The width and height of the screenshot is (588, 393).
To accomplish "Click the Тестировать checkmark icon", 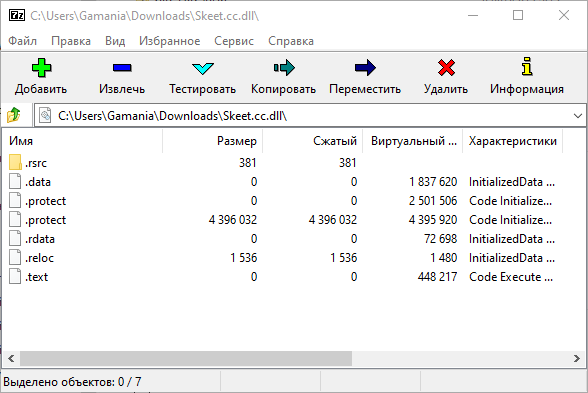I will tap(202, 68).
